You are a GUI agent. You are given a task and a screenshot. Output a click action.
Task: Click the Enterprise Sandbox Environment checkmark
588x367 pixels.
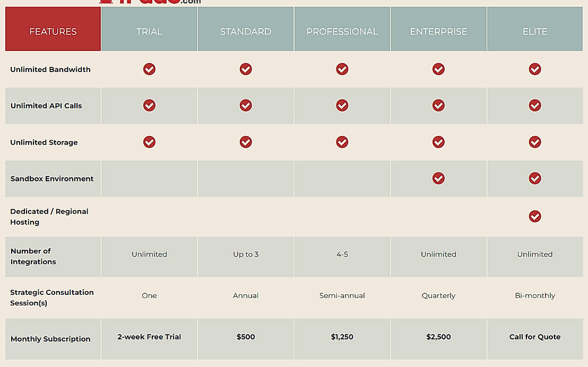(438, 179)
